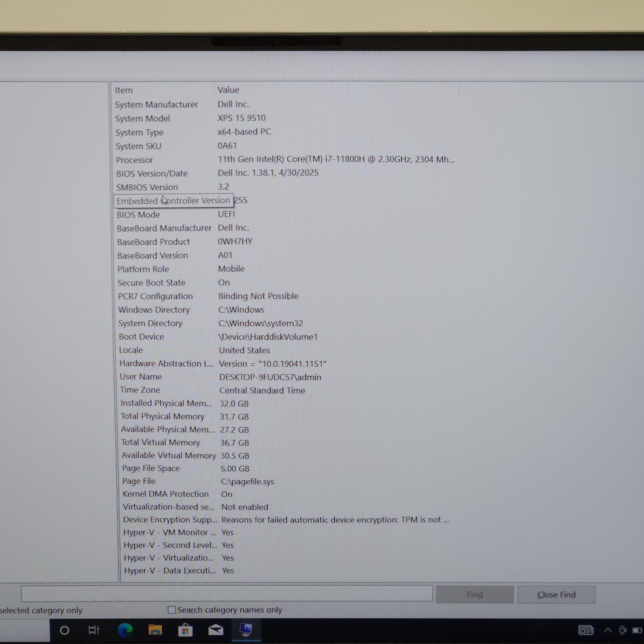Open File Explorer from taskbar

pos(155,630)
